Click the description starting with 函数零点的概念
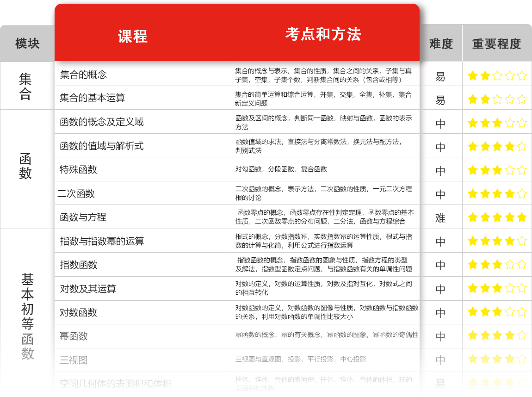The height and width of the screenshot is (397, 532). click(x=325, y=217)
